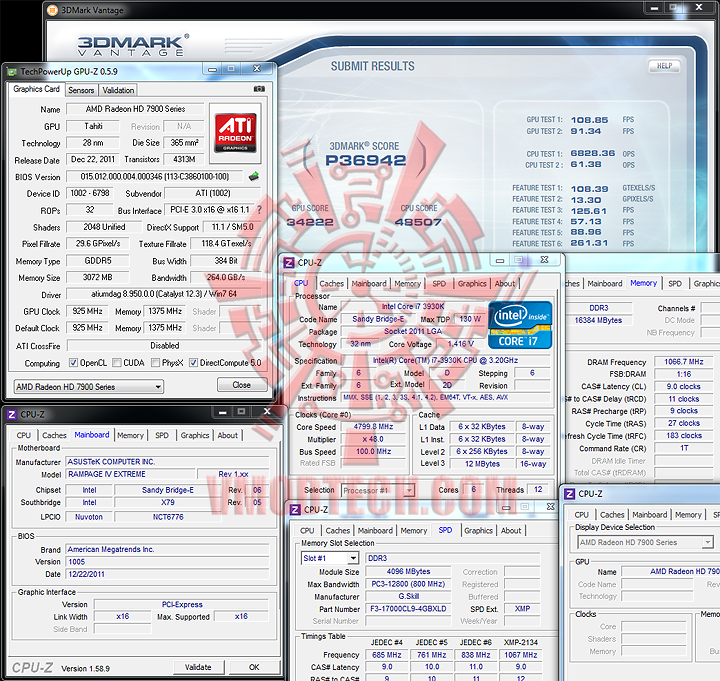The height and width of the screenshot is (681, 720).
Task: Click the 3DMark Vantage title bar icon
Action: click(x=53, y=10)
